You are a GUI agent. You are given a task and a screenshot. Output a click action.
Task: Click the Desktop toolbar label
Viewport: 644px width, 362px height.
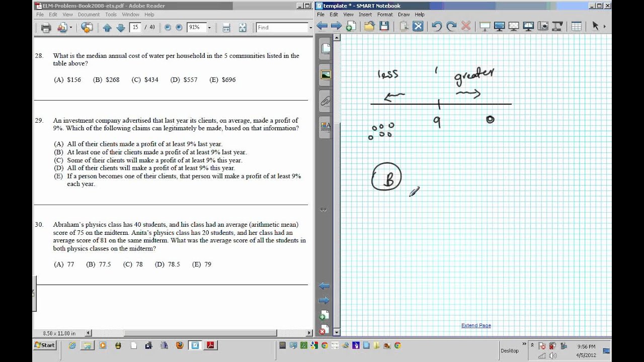pos(509,350)
